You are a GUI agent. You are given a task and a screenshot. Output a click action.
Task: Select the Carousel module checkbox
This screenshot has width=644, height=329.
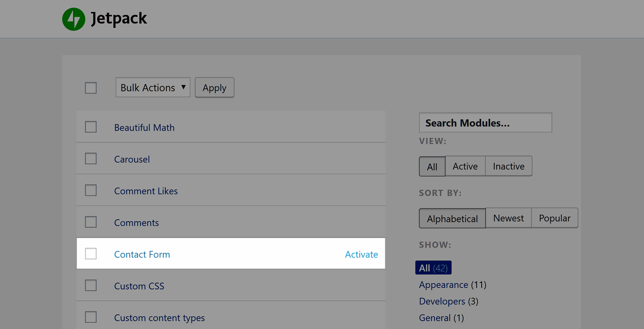pyautogui.click(x=91, y=159)
